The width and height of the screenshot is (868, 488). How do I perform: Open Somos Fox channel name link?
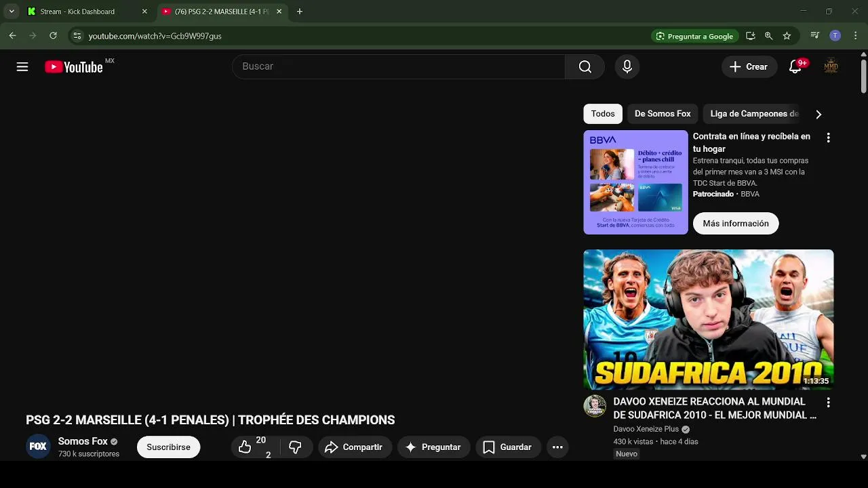(x=83, y=441)
